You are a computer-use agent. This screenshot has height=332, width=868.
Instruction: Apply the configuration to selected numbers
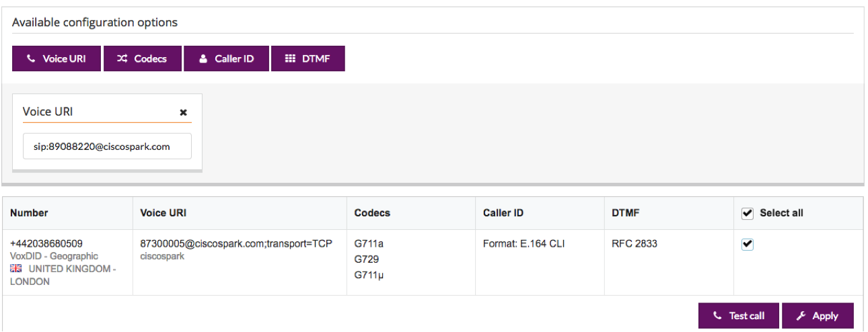pos(818,316)
